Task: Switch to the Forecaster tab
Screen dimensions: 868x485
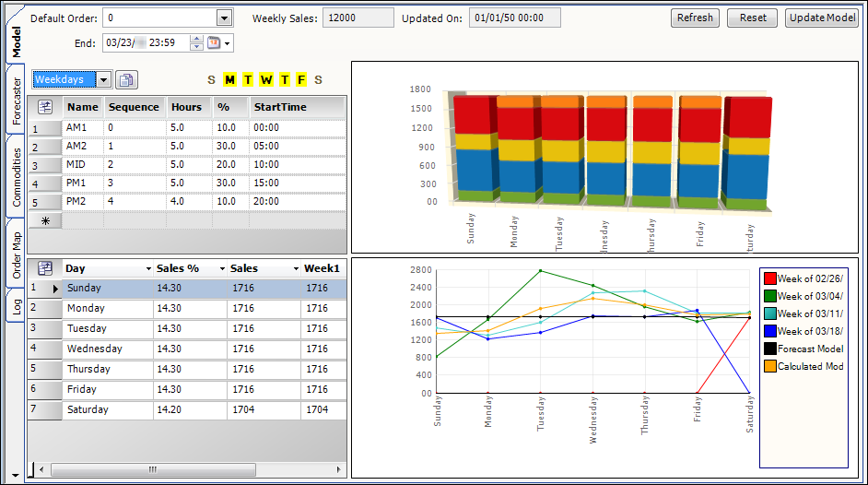Action: click(16, 99)
